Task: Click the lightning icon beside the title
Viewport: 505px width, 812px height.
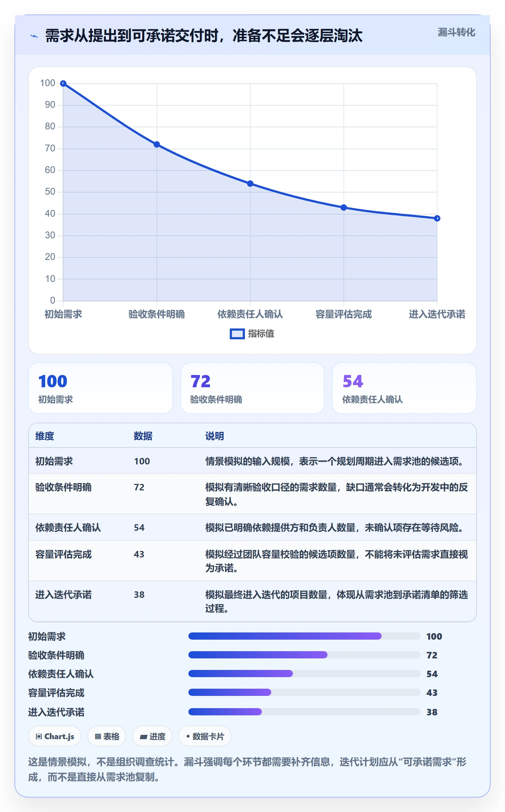Action: click(x=34, y=36)
